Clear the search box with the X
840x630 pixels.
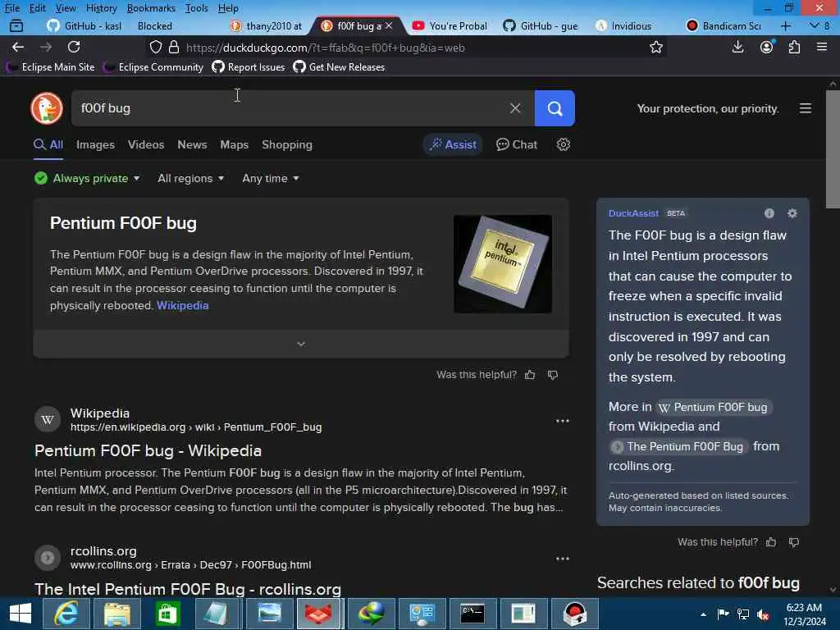point(515,108)
